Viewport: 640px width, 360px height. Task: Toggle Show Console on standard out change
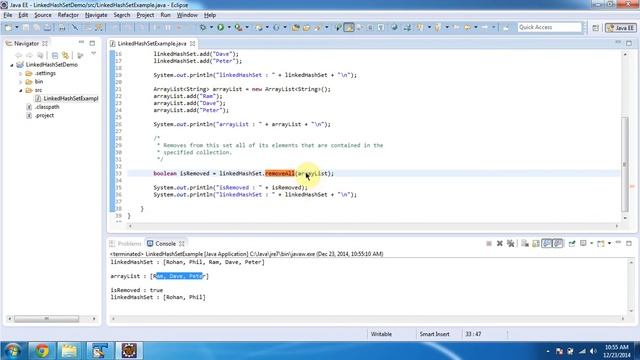point(547,243)
